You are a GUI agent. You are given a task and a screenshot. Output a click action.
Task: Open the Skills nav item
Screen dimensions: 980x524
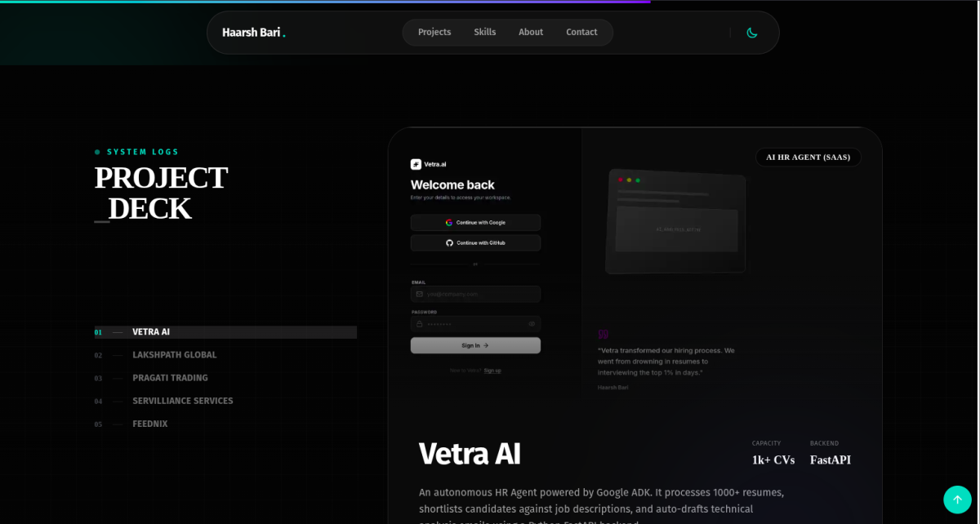pyautogui.click(x=484, y=33)
